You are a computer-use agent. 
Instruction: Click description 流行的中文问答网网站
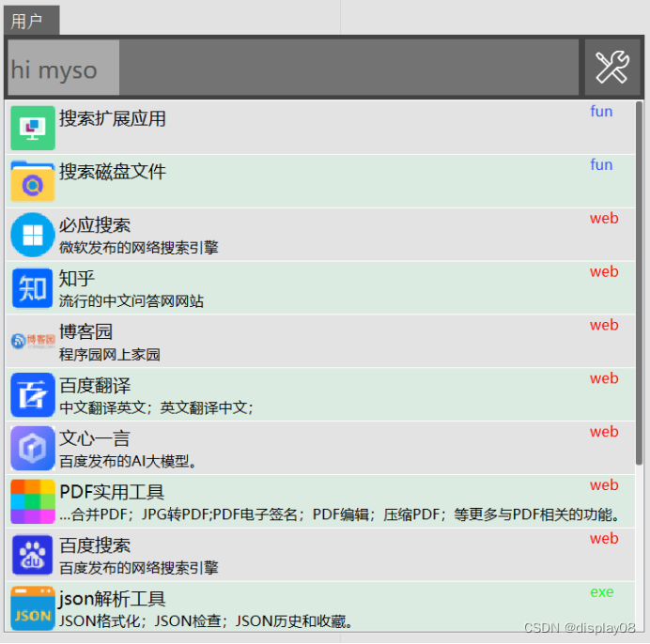point(131,301)
